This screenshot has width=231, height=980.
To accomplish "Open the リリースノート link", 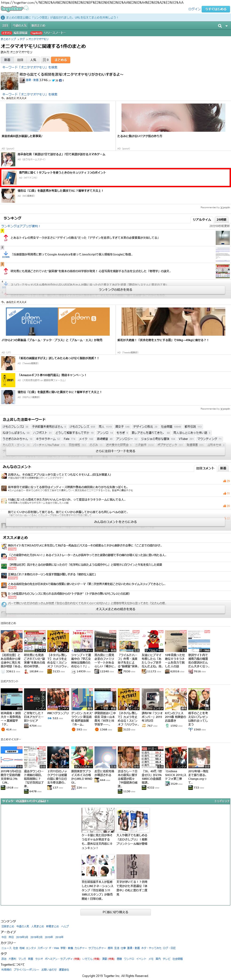I will coord(55,33).
